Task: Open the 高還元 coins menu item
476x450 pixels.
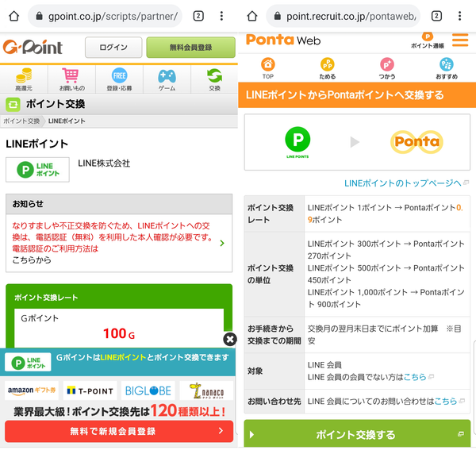Action: tap(24, 79)
